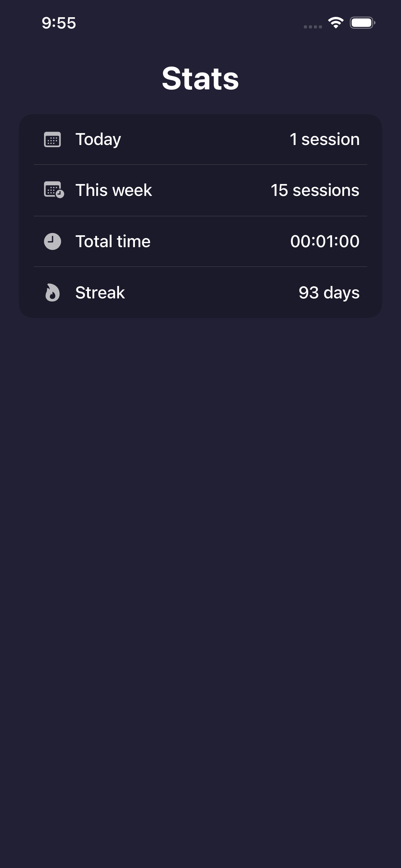Tap the Streak label

(100, 292)
